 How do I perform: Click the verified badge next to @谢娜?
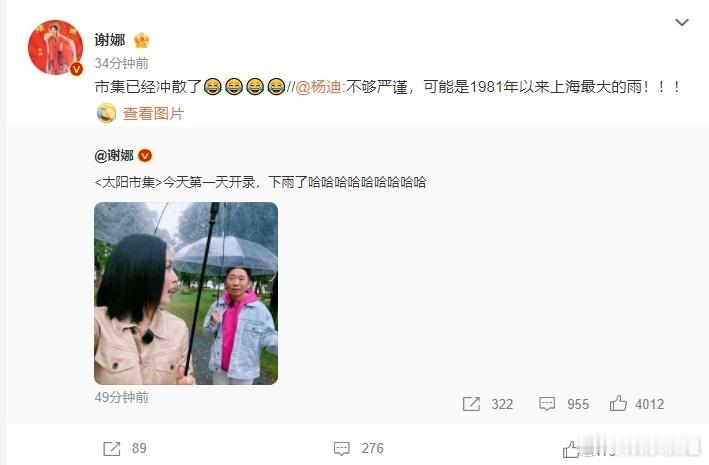click(x=145, y=156)
